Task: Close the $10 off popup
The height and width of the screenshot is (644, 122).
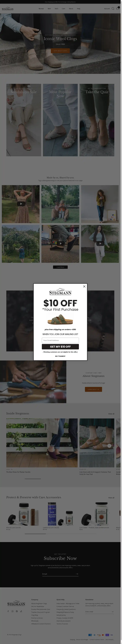Action: [x=84, y=286]
